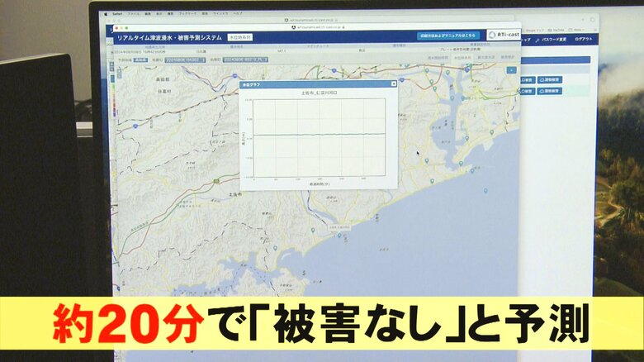Select the 水位時系列 mode button
The width and height of the screenshot is (644, 362).
pos(239,37)
